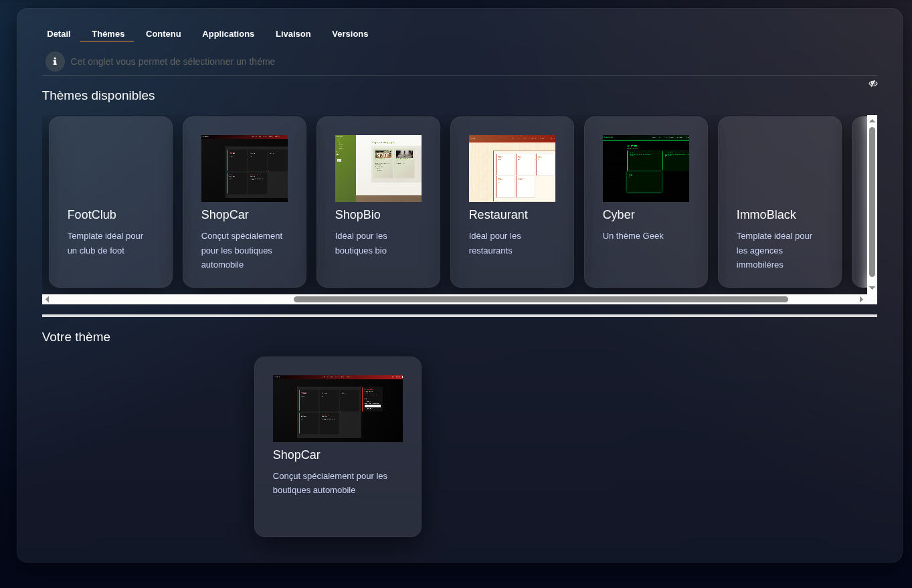The height and width of the screenshot is (588, 912).
Task: Click the ShopCar preview in available themes
Action: coord(244,169)
